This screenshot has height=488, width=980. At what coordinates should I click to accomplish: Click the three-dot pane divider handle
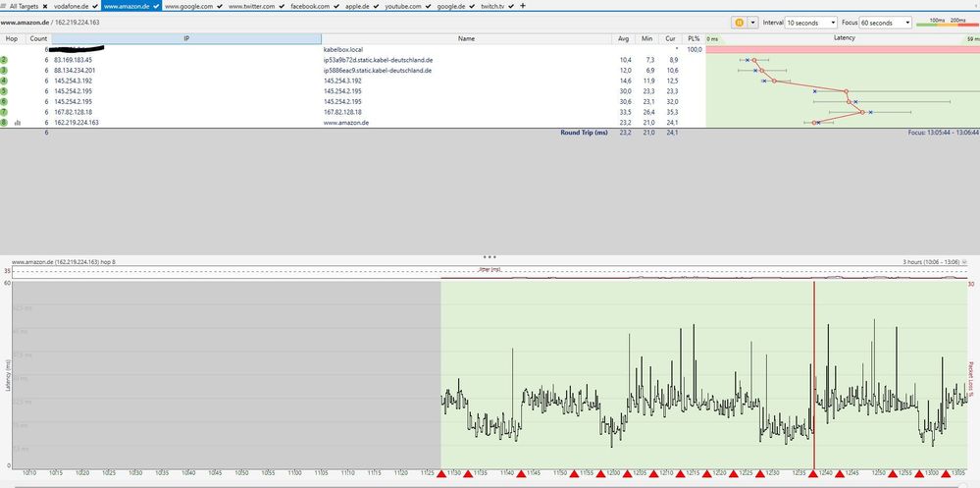490,256
